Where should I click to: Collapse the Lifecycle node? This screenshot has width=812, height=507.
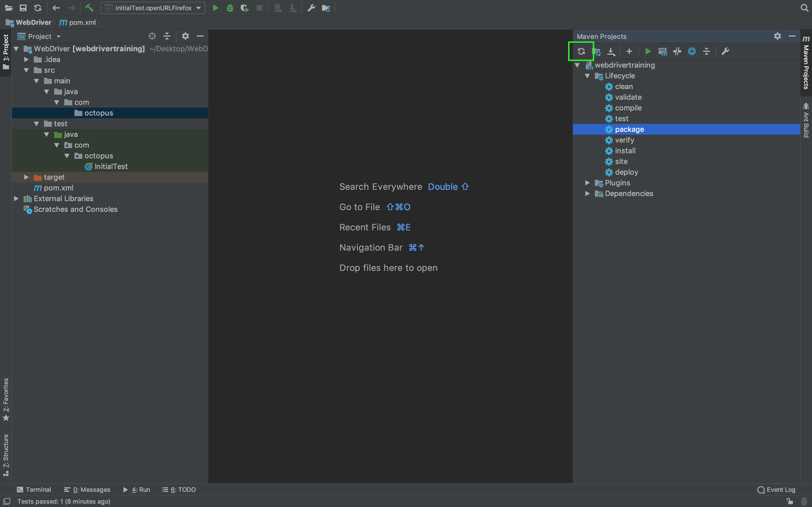(x=587, y=76)
